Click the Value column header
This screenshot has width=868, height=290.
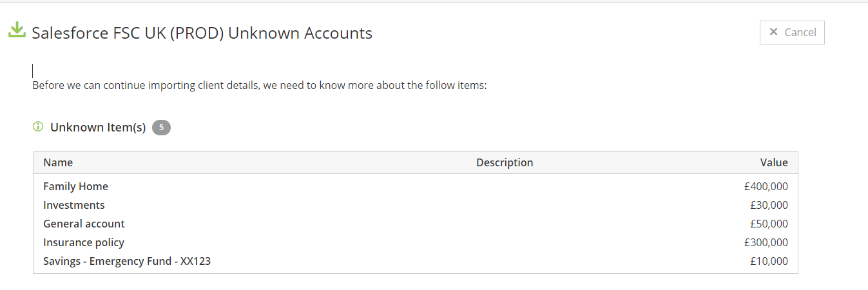(774, 162)
